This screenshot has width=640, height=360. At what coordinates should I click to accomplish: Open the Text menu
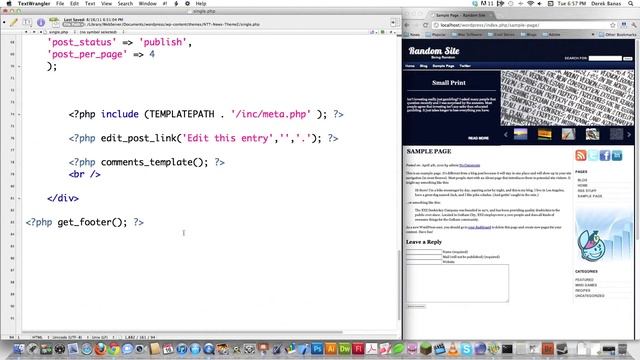coord(90,3)
